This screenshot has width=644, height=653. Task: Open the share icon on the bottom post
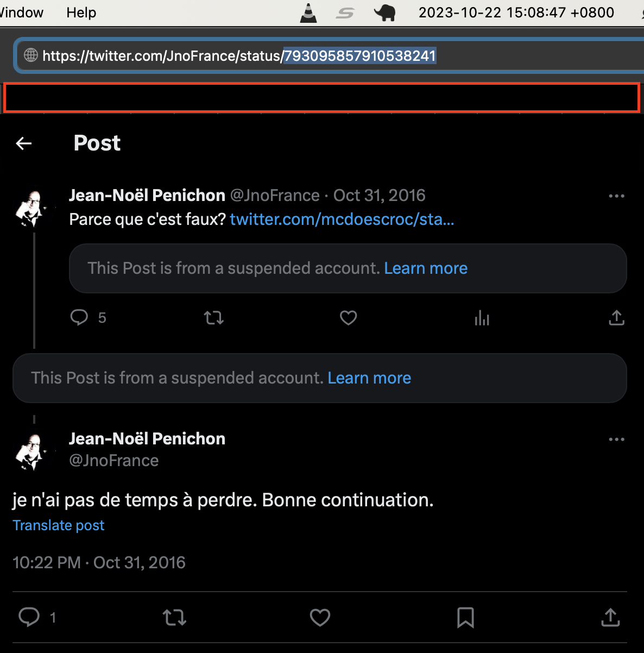point(610,618)
